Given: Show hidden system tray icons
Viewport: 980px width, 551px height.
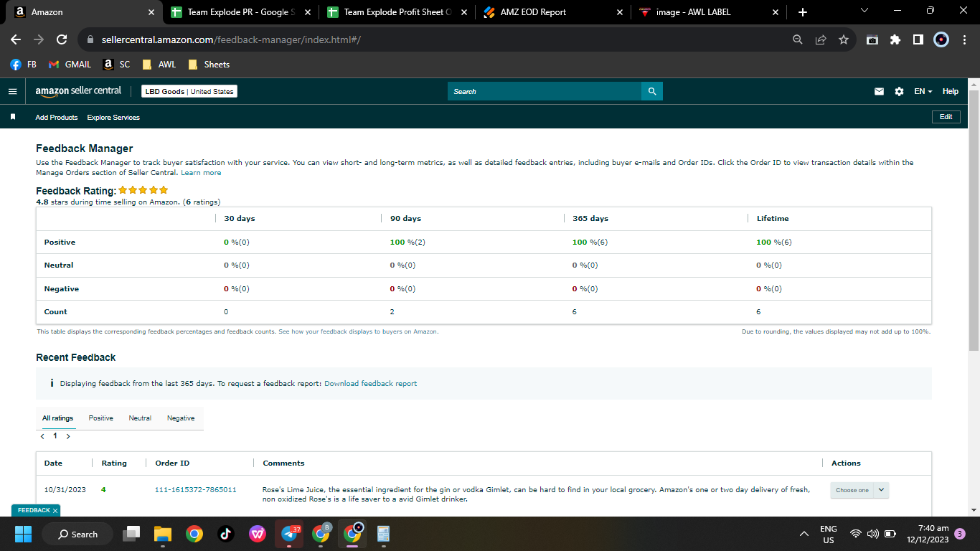Looking at the screenshot, I should 804,534.
